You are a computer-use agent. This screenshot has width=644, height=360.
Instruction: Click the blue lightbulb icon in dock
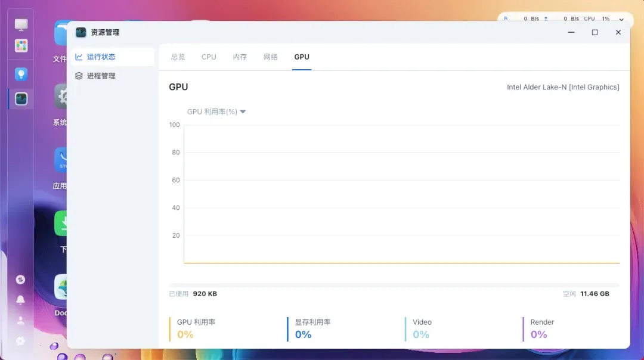coord(21,75)
